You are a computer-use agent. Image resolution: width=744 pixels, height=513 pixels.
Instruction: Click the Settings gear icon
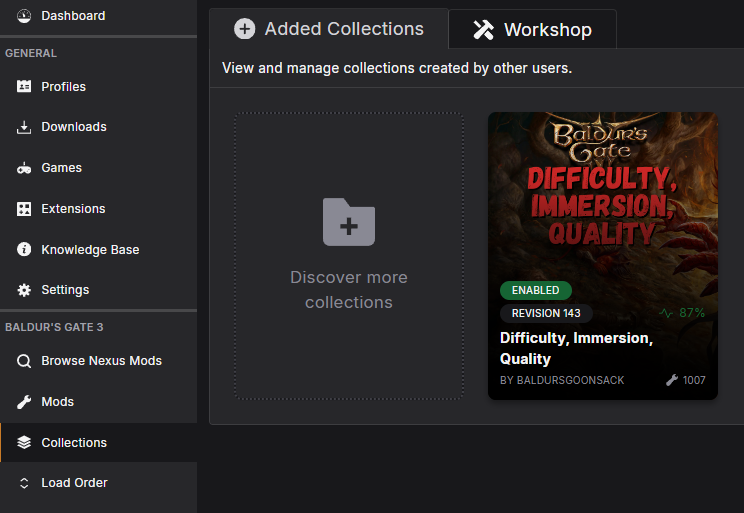tap(24, 290)
